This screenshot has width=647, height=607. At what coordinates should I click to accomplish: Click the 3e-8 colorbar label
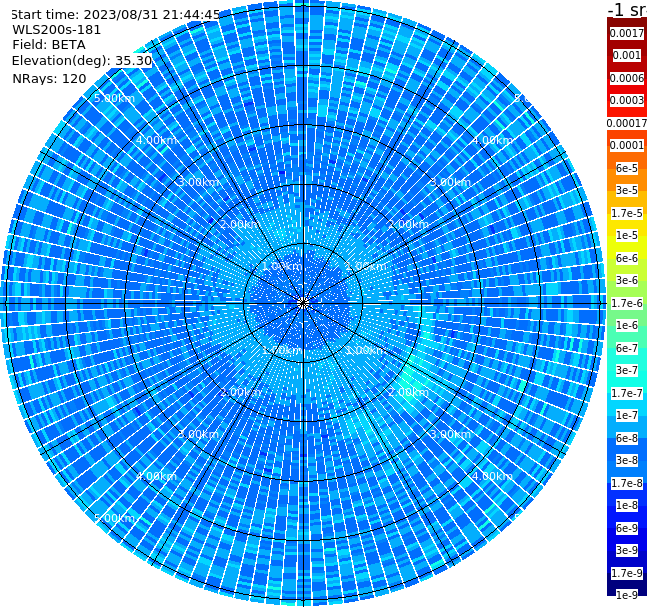point(627,460)
